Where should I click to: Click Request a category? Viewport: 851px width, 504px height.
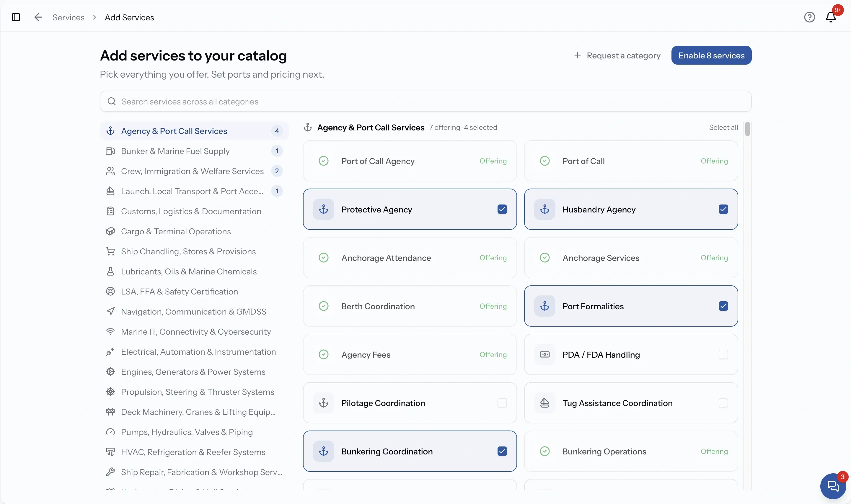point(617,55)
